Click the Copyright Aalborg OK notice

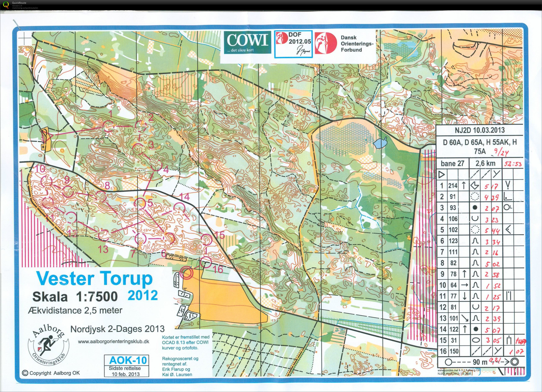[51, 373]
